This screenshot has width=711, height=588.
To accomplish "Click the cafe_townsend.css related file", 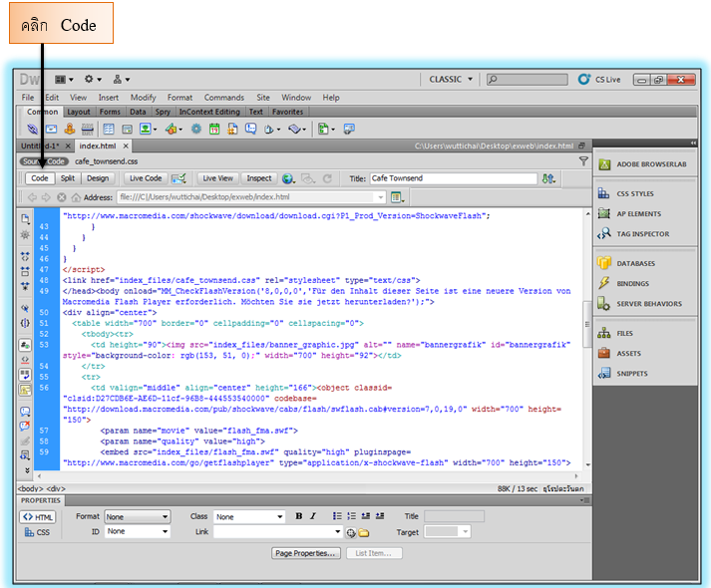I will (x=106, y=160).
